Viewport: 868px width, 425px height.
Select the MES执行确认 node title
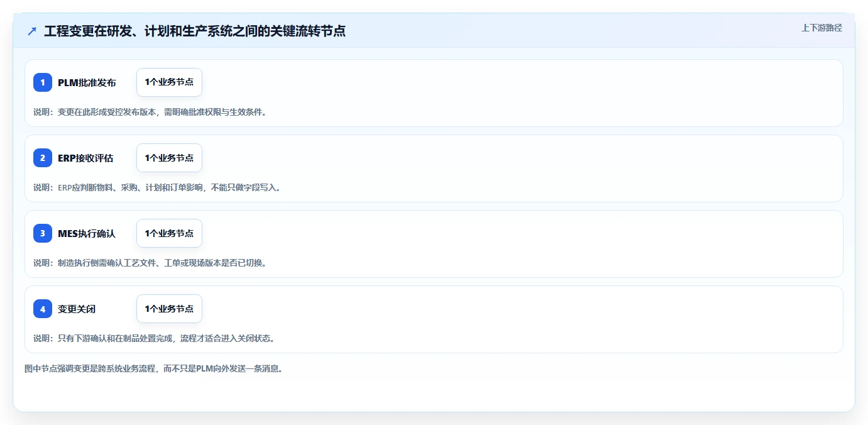pyautogui.click(x=87, y=233)
